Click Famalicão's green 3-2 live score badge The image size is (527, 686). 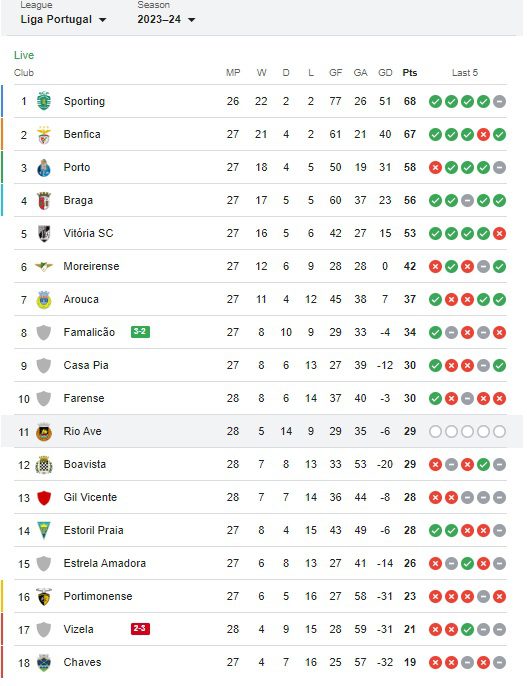coord(140,332)
